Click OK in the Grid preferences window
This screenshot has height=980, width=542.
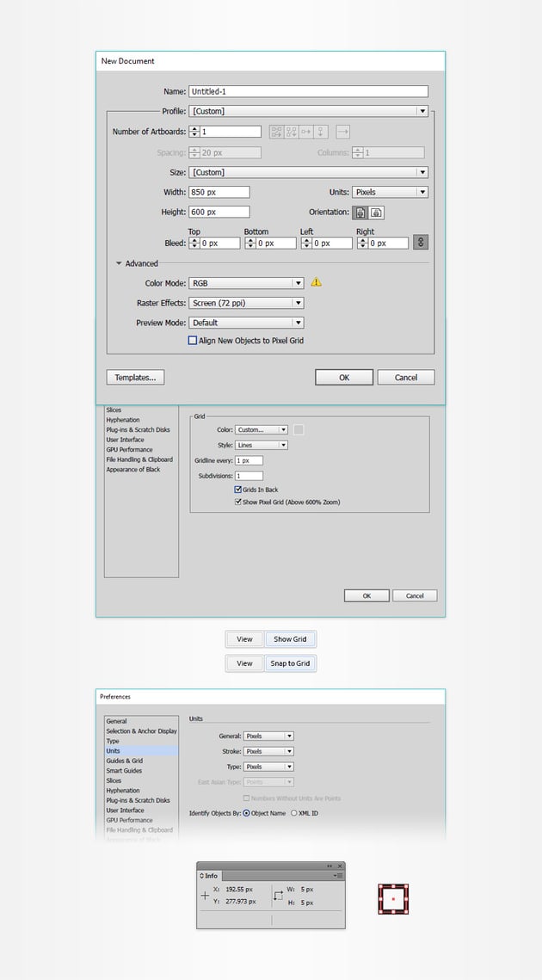click(x=367, y=596)
